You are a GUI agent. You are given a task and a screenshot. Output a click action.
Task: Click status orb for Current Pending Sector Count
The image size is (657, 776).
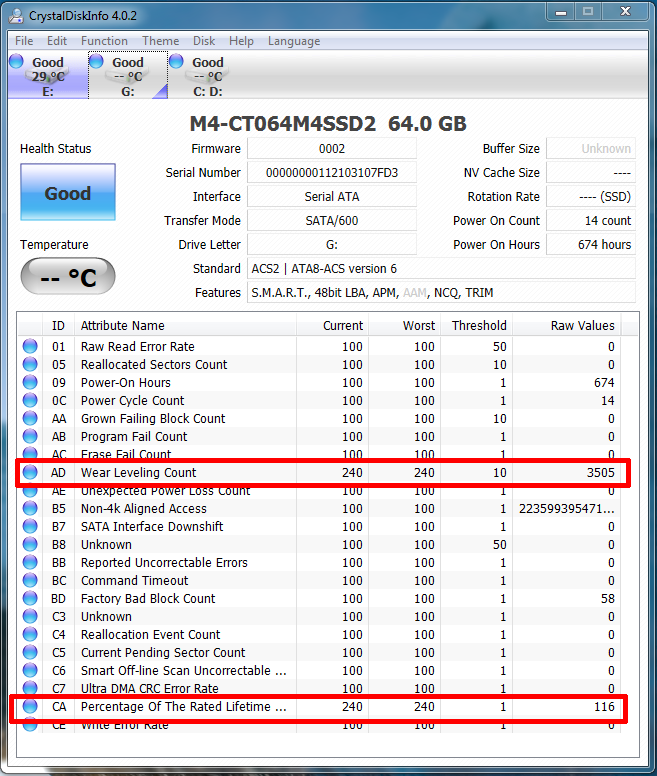[x=30, y=652]
